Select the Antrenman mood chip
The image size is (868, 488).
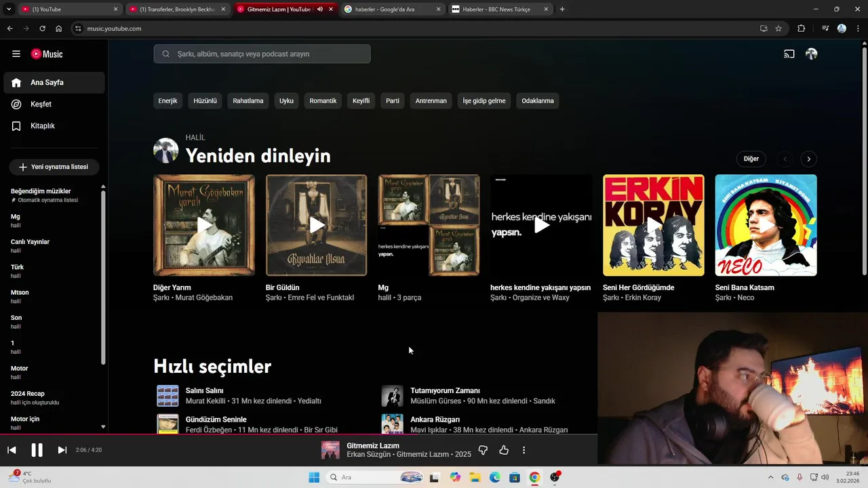431,101
